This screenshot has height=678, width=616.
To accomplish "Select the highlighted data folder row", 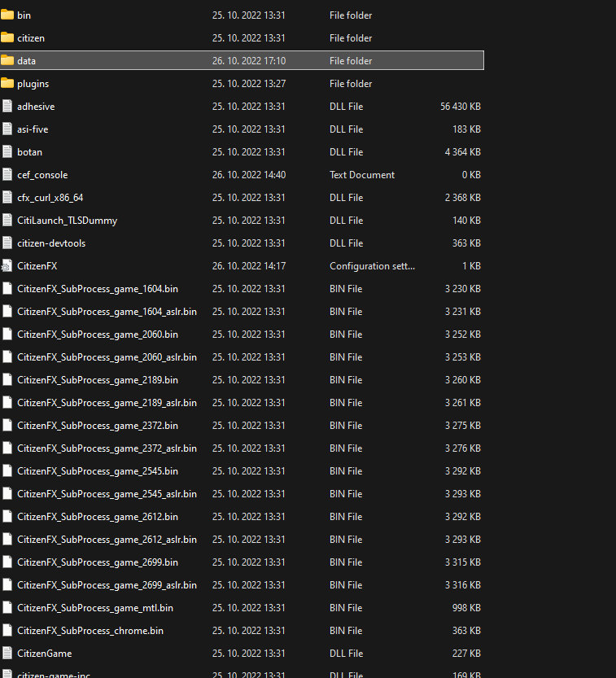I will coord(242,60).
